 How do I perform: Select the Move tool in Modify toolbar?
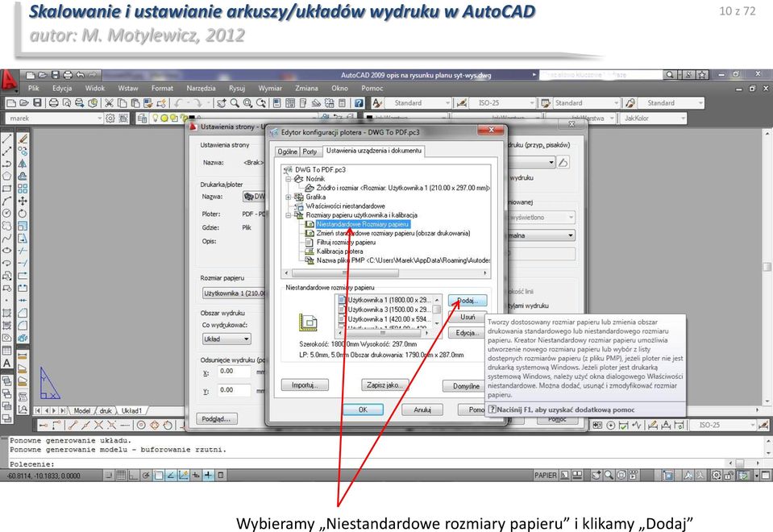23,202
